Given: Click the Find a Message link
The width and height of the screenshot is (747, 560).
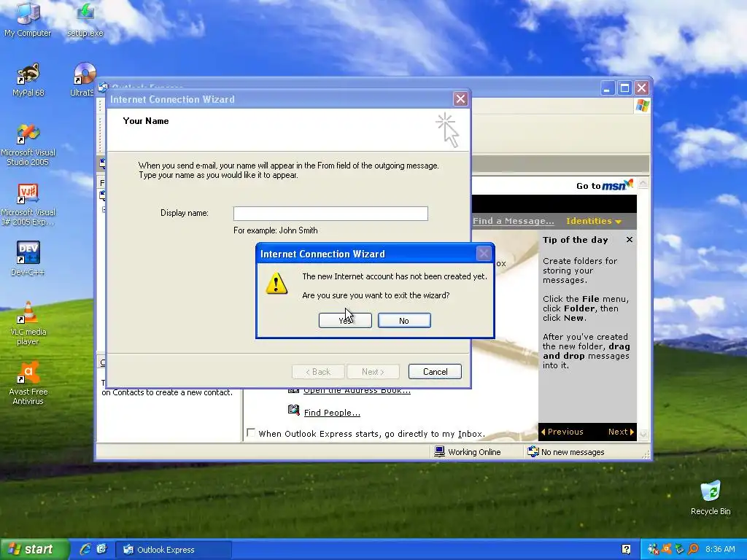Looking at the screenshot, I should coord(513,221).
